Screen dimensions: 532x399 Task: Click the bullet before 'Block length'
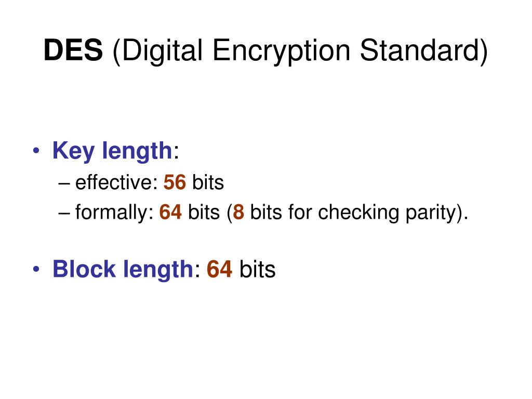click(x=36, y=269)
